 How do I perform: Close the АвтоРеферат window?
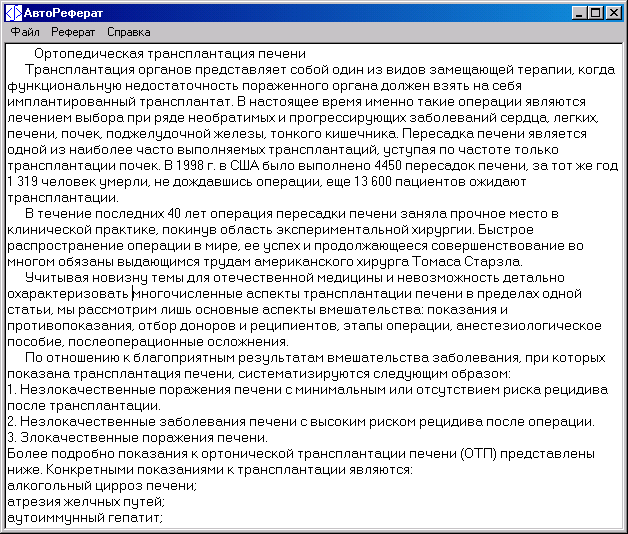[x=614, y=13]
